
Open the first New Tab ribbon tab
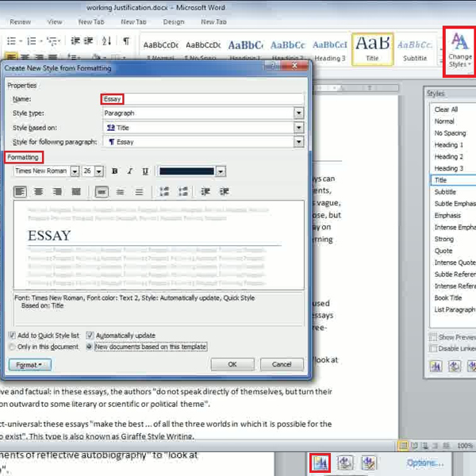pos(91,22)
